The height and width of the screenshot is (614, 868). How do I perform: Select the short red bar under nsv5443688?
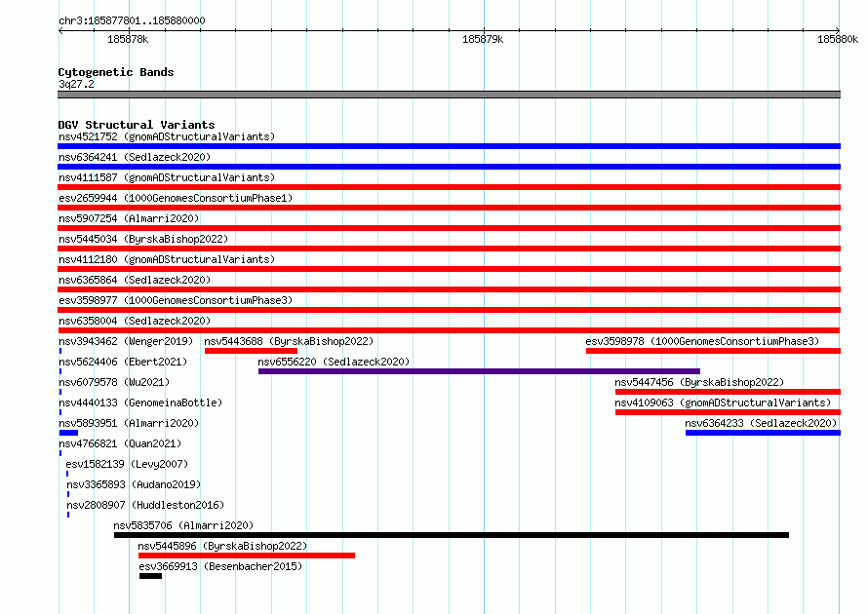[251, 351]
